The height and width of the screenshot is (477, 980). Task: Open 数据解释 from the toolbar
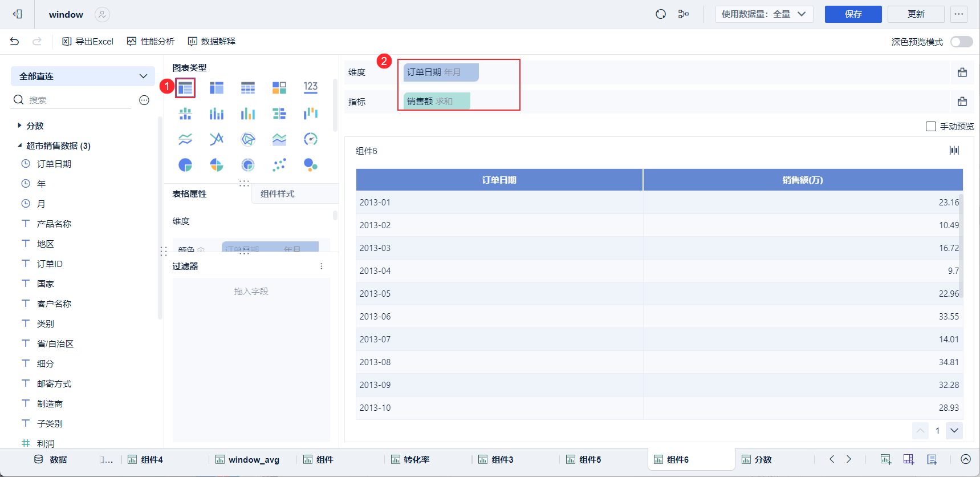212,41
